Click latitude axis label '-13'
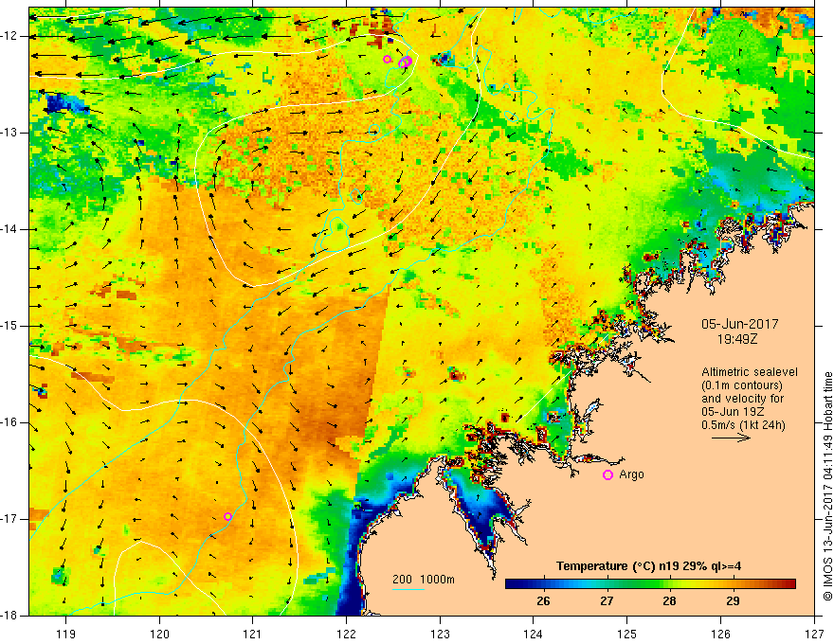This screenshot has width=834, height=644. pos(9,133)
